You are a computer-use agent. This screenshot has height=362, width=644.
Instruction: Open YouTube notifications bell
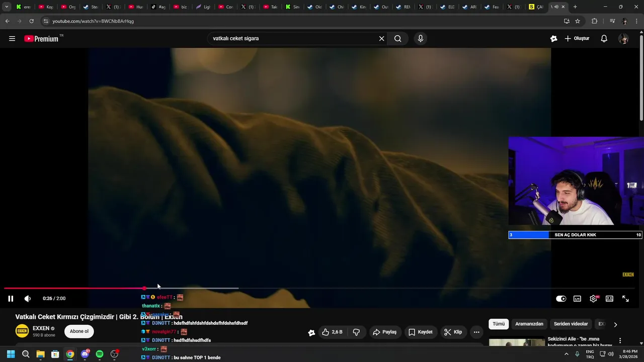604,39
